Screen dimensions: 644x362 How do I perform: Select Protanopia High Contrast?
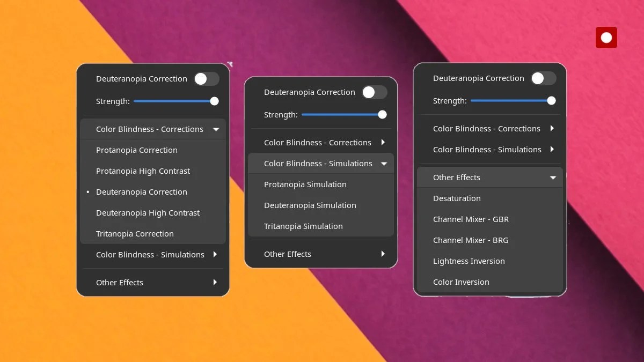tap(143, 171)
